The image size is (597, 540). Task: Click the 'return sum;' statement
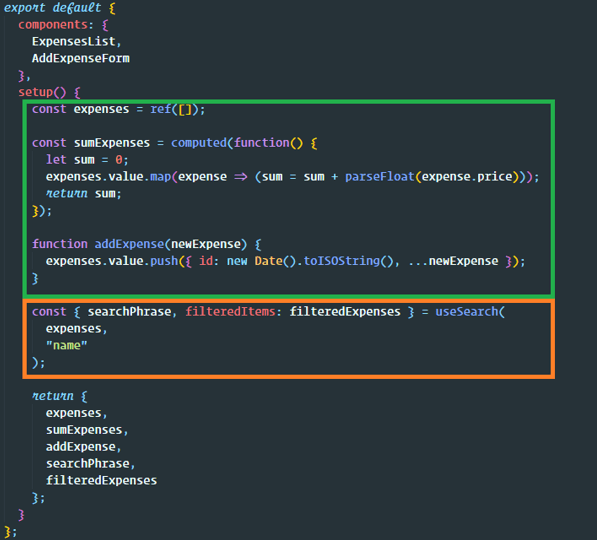(84, 193)
